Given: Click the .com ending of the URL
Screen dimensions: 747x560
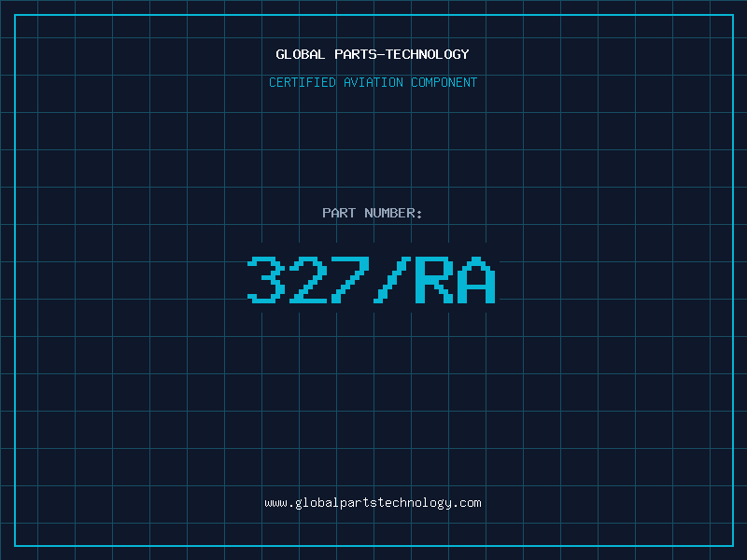Looking at the screenshot, I should pyautogui.click(x=467, y=503).
